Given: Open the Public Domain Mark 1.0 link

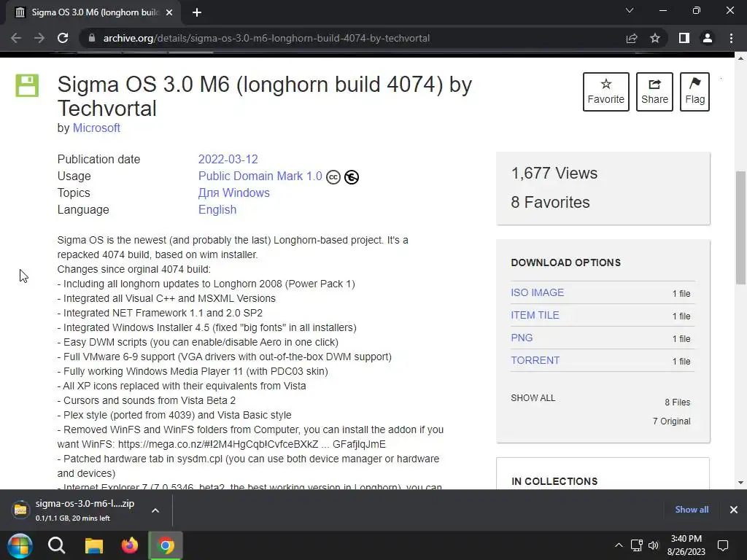Looking at the screenshot, I should (260, 176).
